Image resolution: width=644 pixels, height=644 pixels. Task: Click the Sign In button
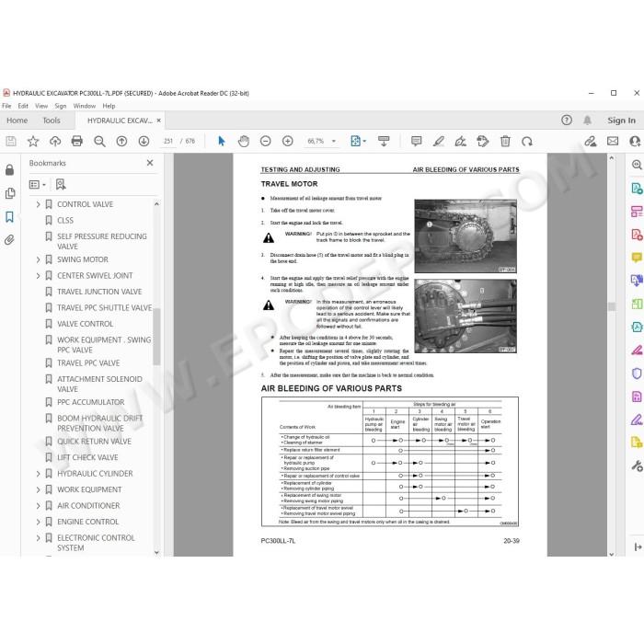[621, 121]
